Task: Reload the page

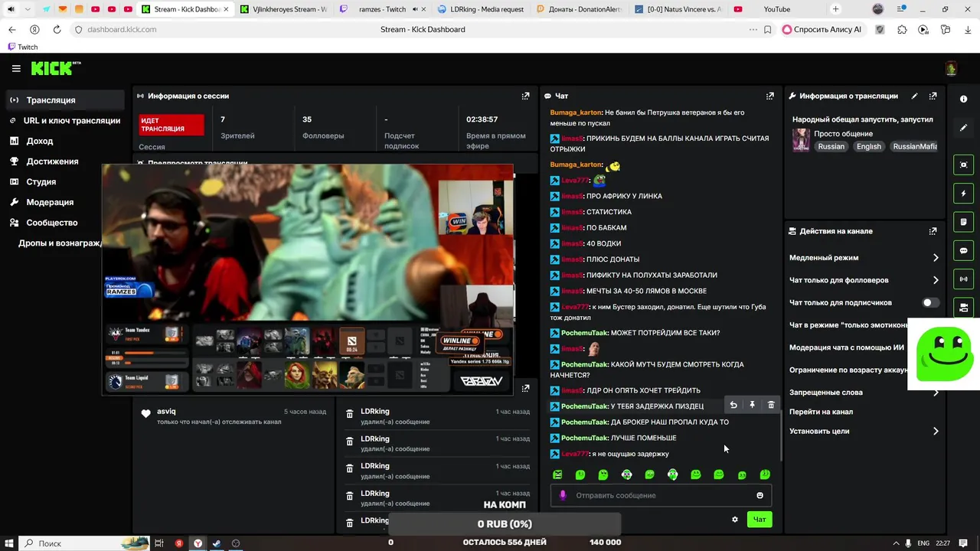Action: [x=57, y=29]
